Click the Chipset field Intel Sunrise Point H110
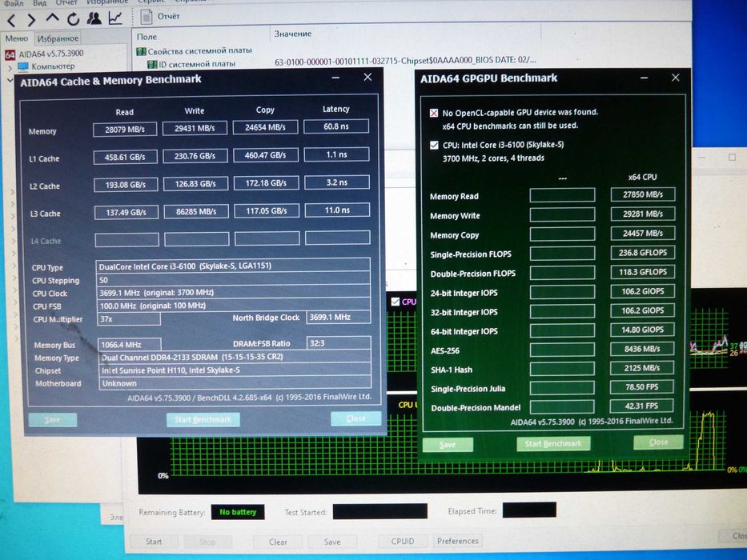The image size is (747, 560). pyautogui.click(x=235, y=370)
